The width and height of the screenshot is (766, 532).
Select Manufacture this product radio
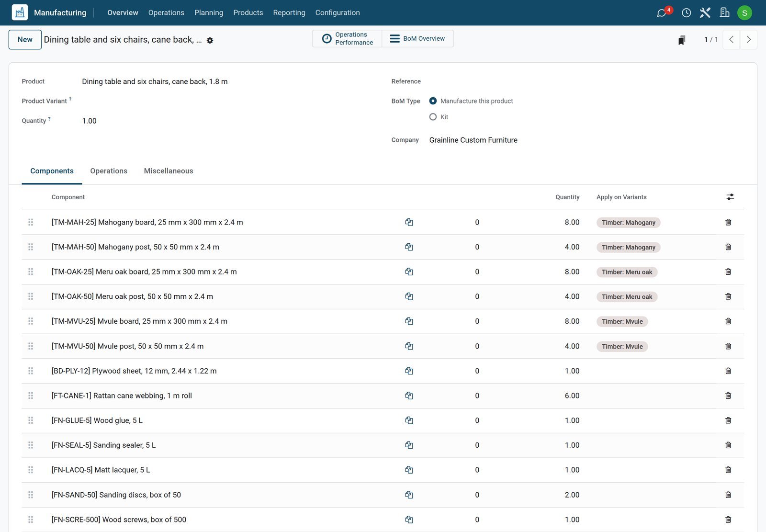pyautogui.click(x=433, y=101)
